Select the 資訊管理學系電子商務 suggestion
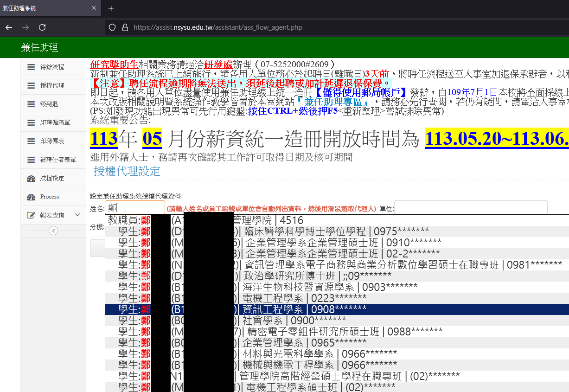The image size is (569, 392). (x=337, y=264)
